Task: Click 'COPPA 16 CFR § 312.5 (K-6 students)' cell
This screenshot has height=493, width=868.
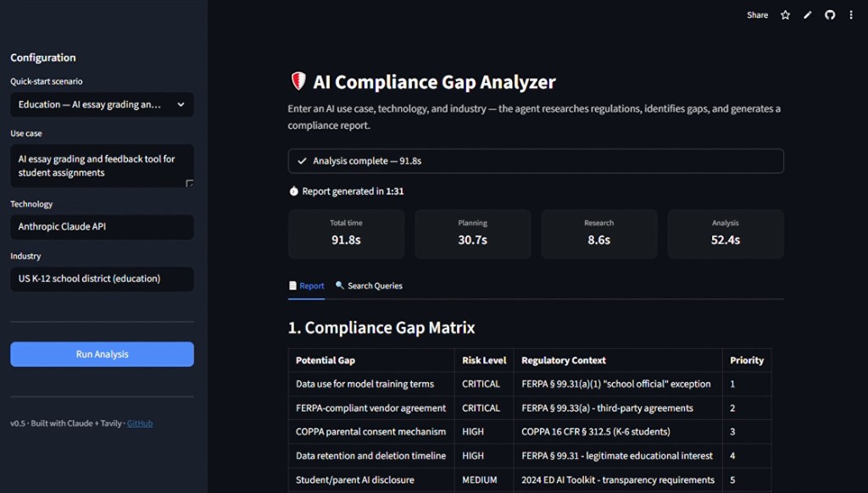Action: (618, 431)
